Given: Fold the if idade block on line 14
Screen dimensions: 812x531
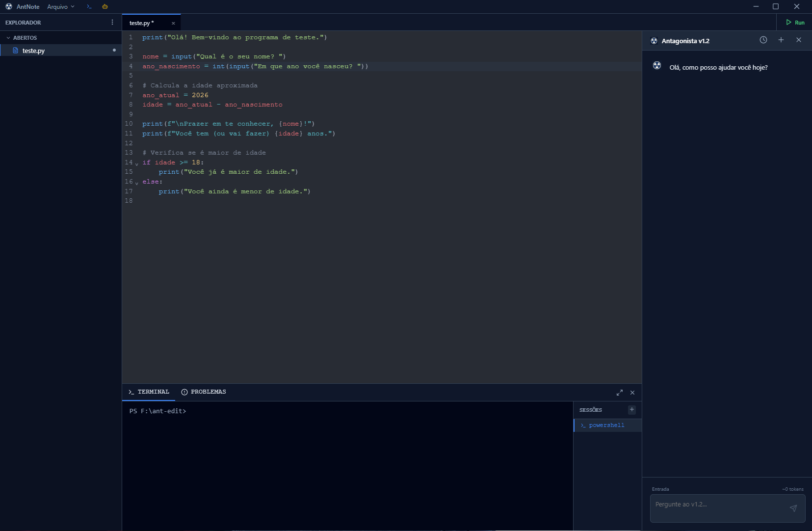Looking at the screenshot, I should pyautogui.click(x=136, y=163).
